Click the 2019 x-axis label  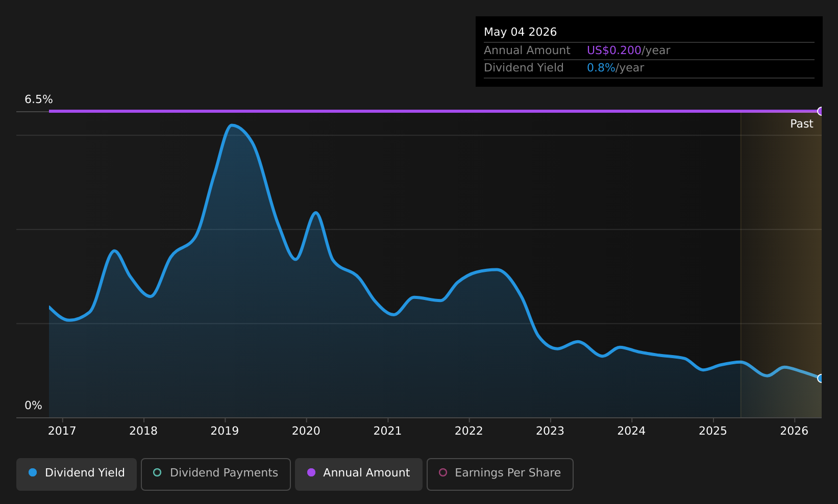coord(225,431)
